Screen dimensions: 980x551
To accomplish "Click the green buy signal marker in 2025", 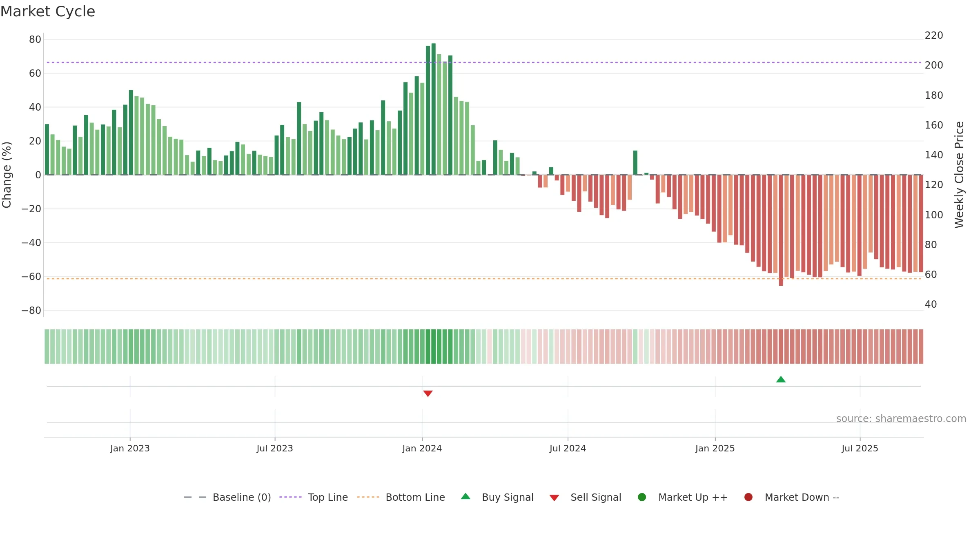I will [781, 379].
